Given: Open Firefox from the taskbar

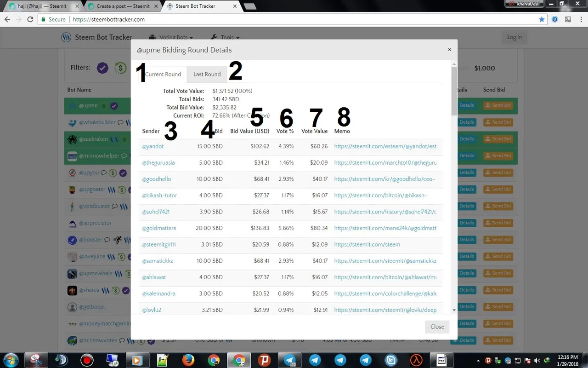Looking at the screenshot, I should point(188,360).
